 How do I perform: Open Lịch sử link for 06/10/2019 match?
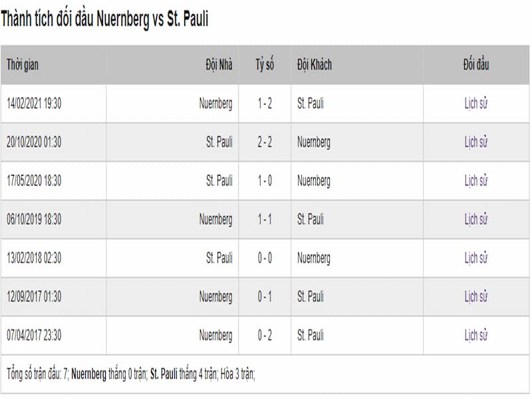pos(476,219)
